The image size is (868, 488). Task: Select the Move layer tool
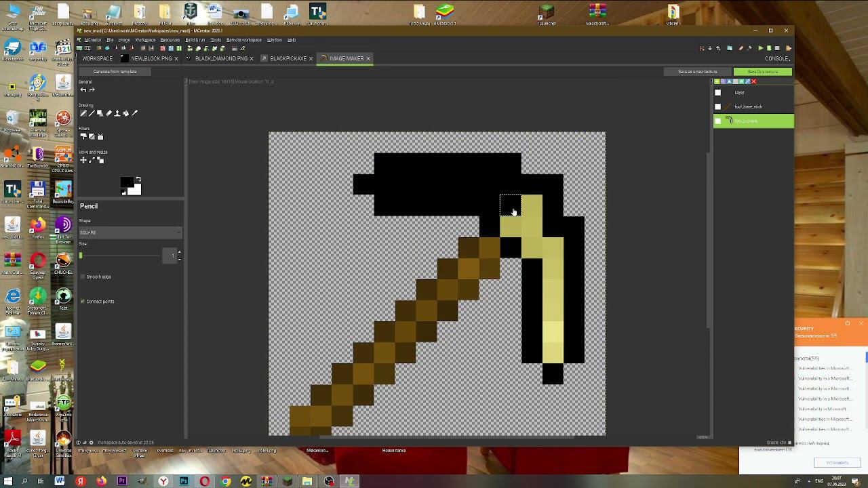[x=83, y=160]
